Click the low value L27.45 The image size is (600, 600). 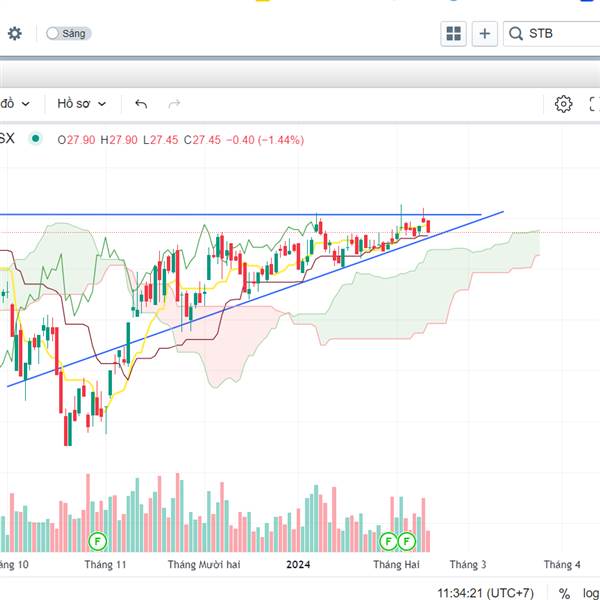pyautogui.click(x=160, y=140)
